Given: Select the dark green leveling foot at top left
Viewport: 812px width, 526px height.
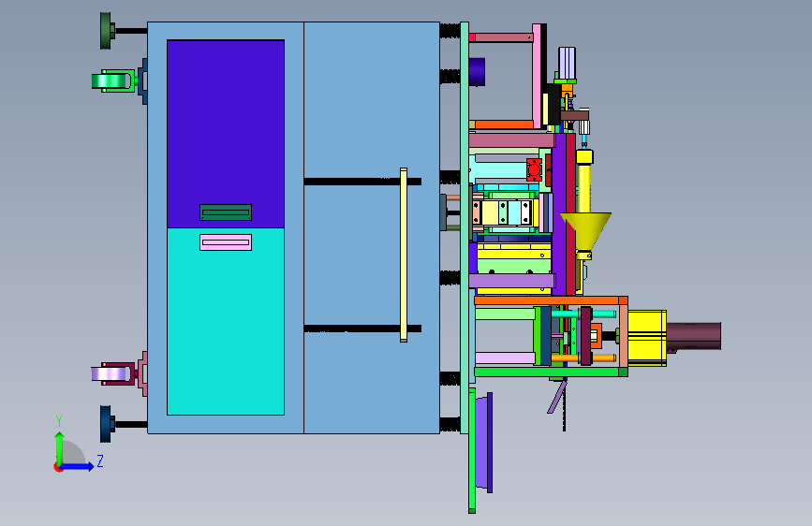Looking at the screenshot, I should click(x=106, y=31).
